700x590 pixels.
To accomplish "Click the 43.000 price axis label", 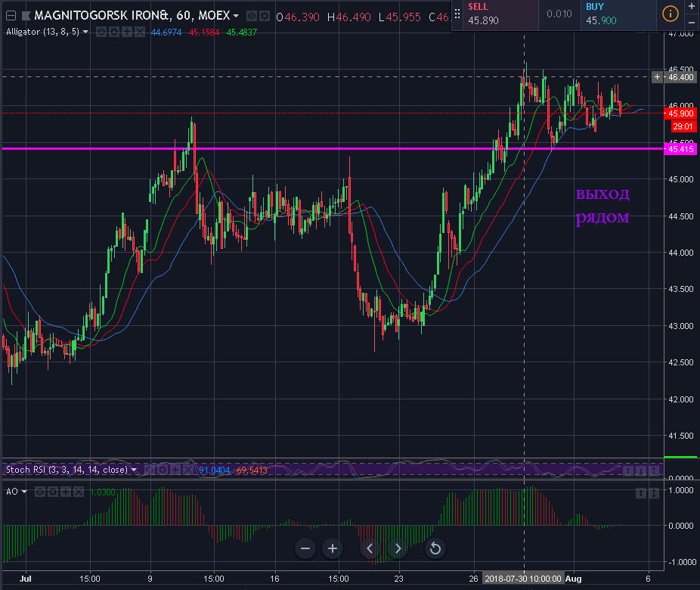I will 681,326.
